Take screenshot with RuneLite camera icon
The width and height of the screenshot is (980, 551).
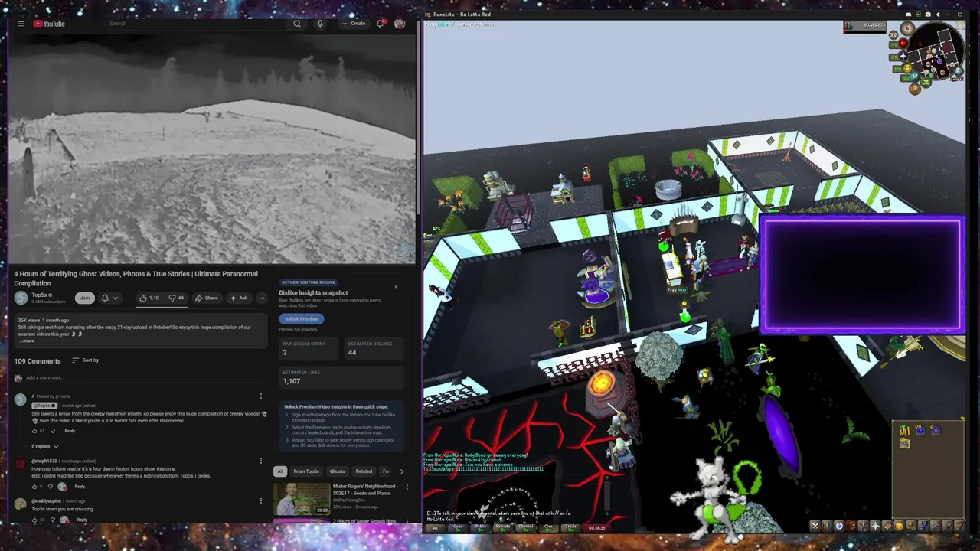point(928,15)
